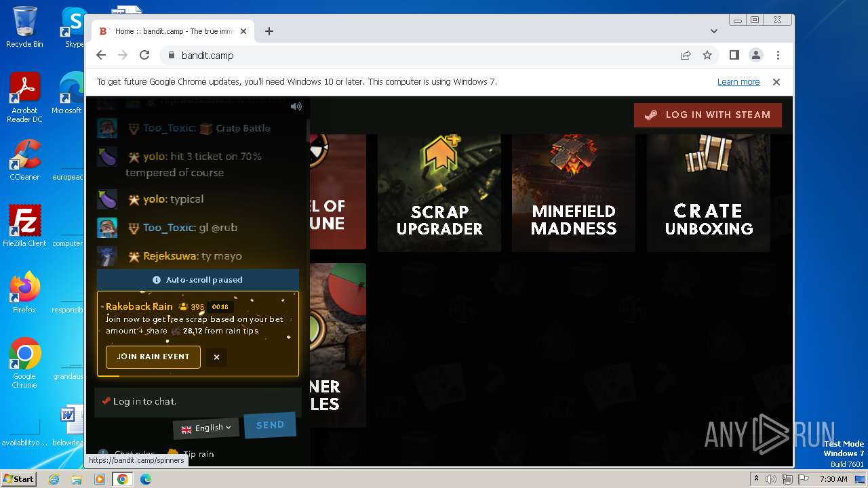Open Windows Media Player from the taskbar
This screenshot has height=488, width=868.
coord(100,479)
